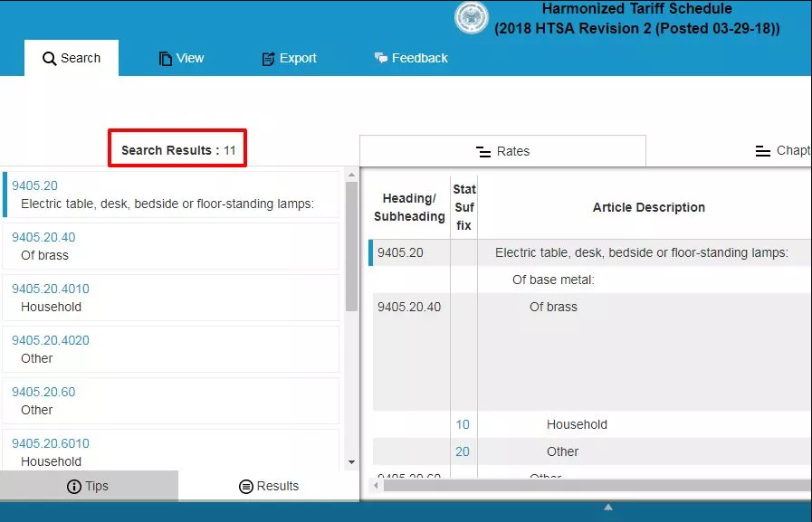Click the 'Heading/Subheading' column header
Image resolution: width=812 pixels, height=522 pixels.
(x=409, y=207)
